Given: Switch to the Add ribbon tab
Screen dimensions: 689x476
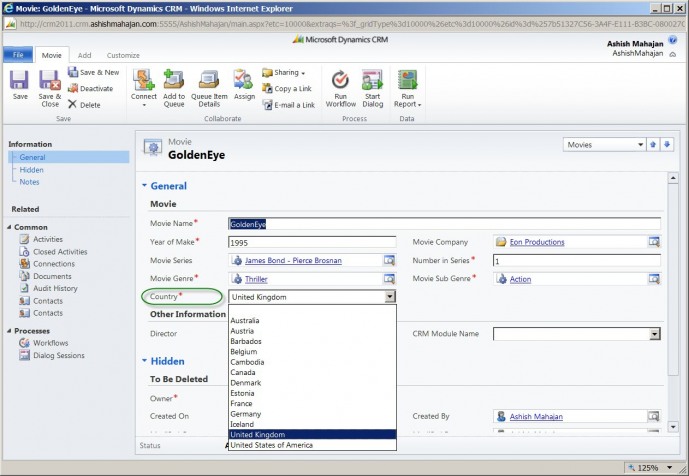Looking at the screenshot, I should pyautogui.click(x=84, y=55).
